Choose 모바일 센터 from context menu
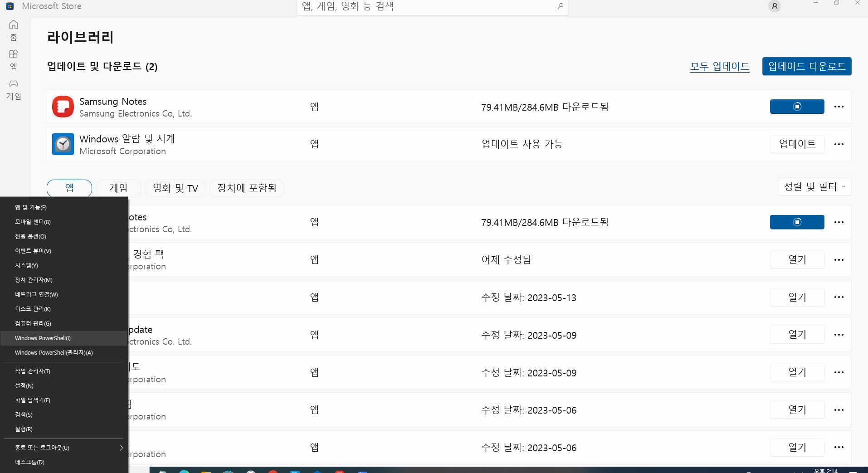Screen dimensions: 868x473 click(x=64, y=222)
